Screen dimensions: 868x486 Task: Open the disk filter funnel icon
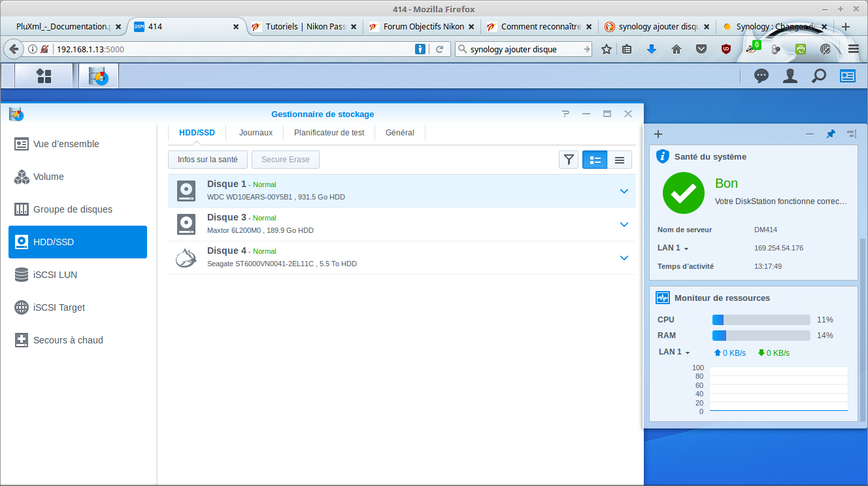(x=569, y=160)
